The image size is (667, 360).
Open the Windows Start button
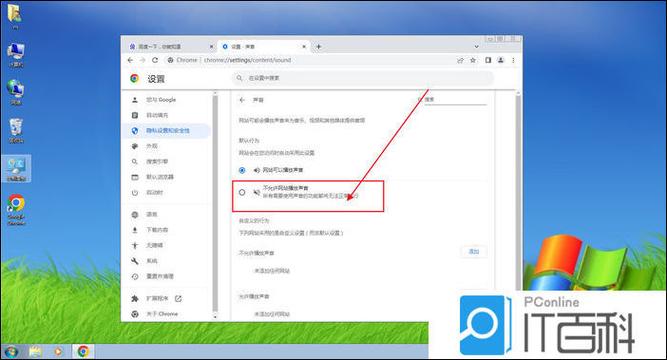point(11,351)
